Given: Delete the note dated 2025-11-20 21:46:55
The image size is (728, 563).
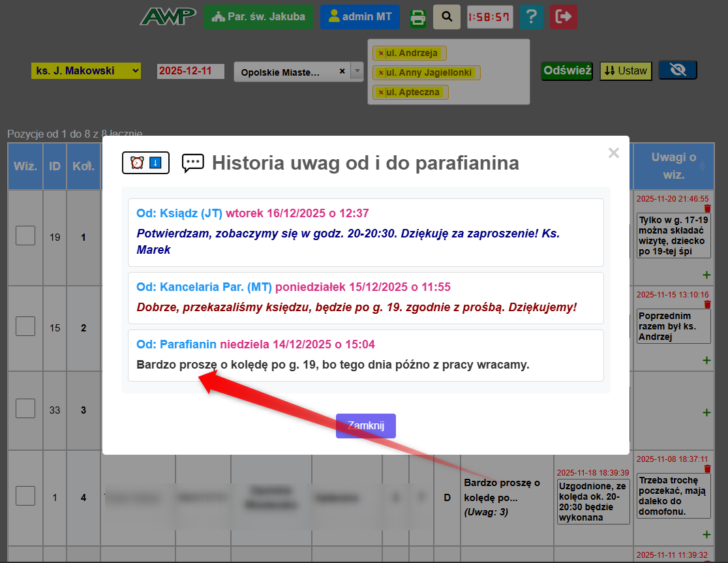Looking at the screenshot, I should tap(708, 208).
